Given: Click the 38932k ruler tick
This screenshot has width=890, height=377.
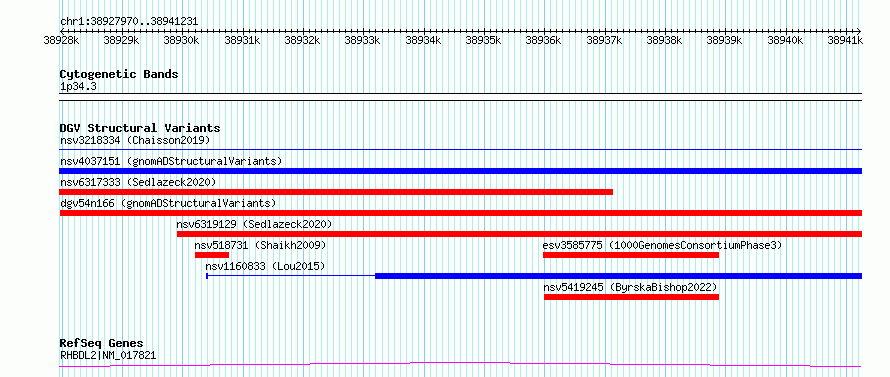Looking at the screenshot, I should click(303, 40).
